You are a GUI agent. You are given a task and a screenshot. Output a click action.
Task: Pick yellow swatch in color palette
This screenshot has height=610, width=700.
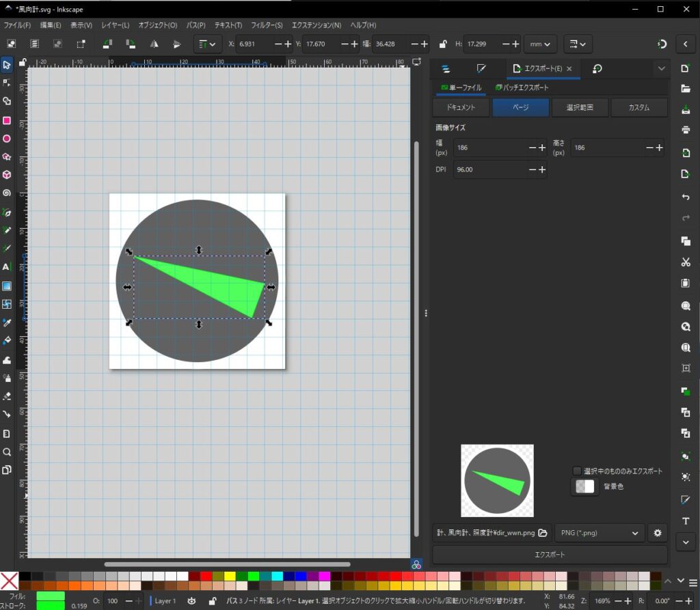229,576
